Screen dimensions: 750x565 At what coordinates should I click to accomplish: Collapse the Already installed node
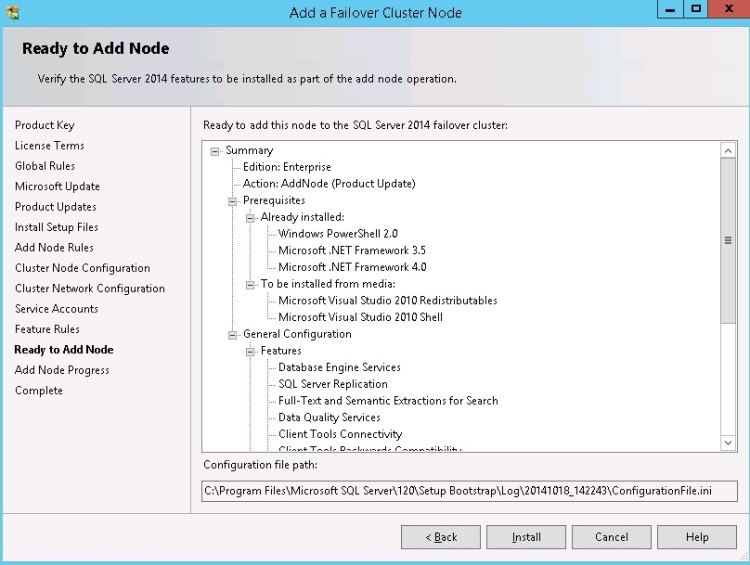pyautogui.click(x=251, y=217)
